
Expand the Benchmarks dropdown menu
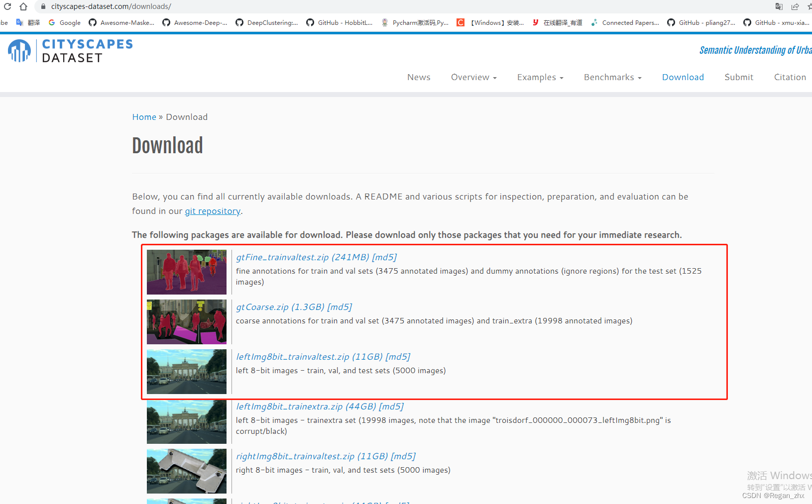[613, 77]
